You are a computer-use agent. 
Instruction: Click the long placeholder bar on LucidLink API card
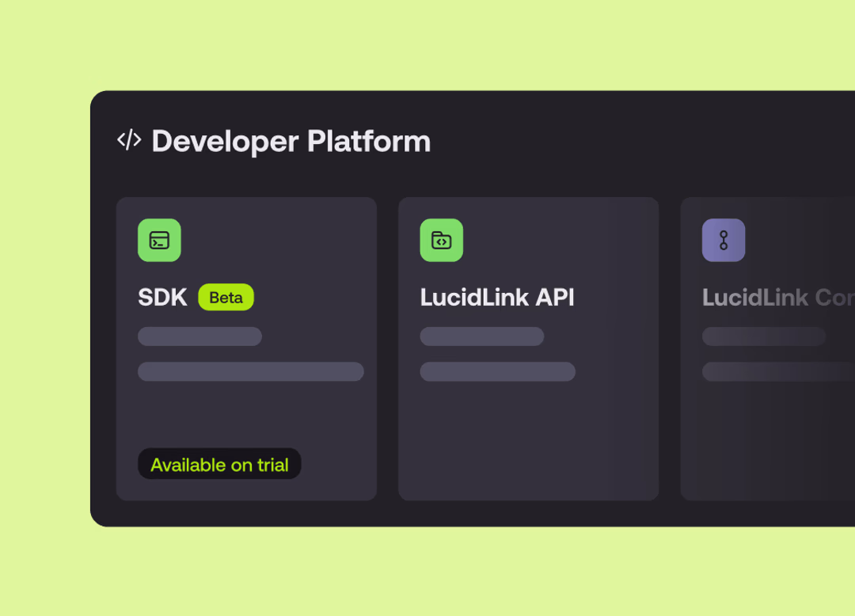click(497, 371)
